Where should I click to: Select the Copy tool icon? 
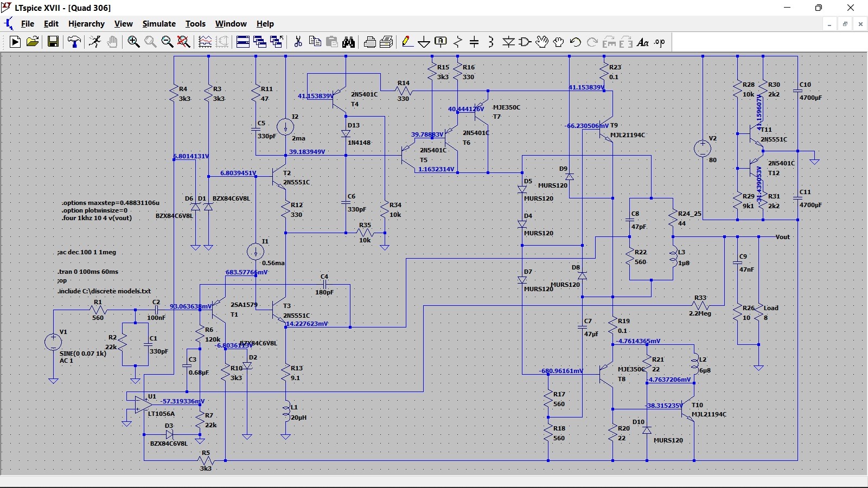pyautogui.click(x=315, y=42)
